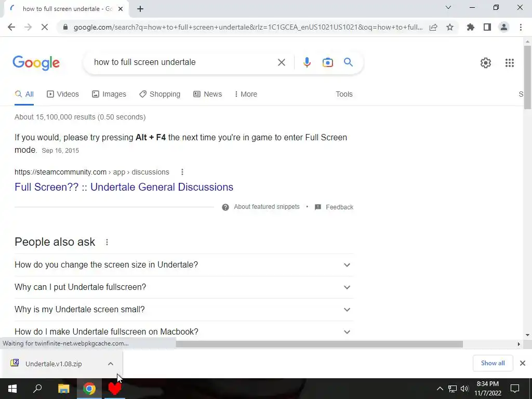Open the Undertale.v1.08.zip download options chevron
This screenshot has width=532, height=399.
(111, 364)
